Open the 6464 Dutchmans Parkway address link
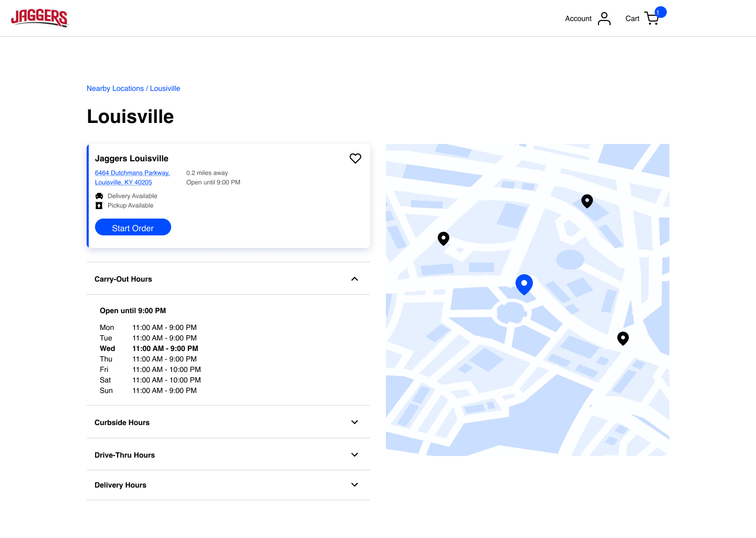Image resolution: width=756 pixels, height=538 pixels. [132, 178]
